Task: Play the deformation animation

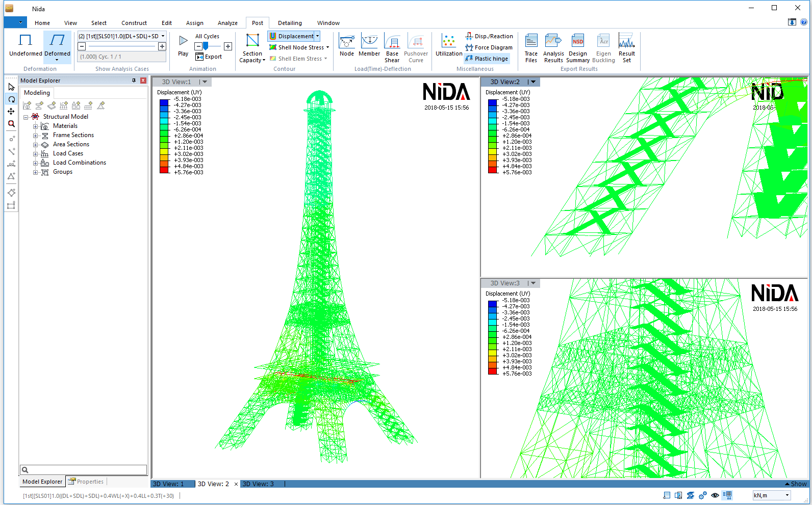Action: (x=183, y=45)
